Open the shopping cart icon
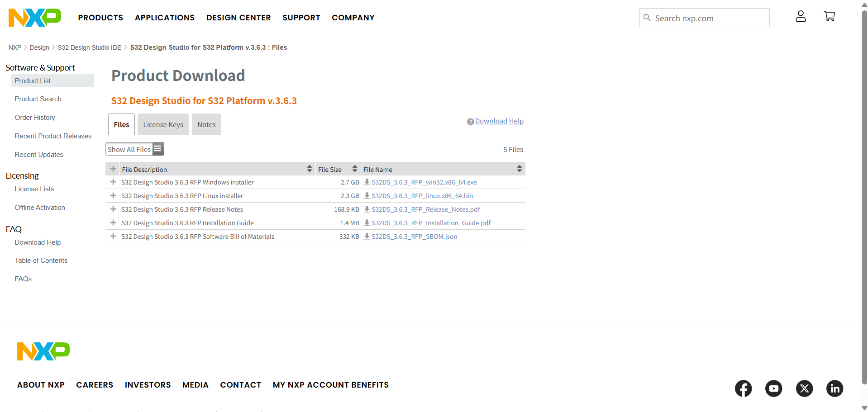Image resolution: width=868 pixels, height=412 pixels. (829, 16)
